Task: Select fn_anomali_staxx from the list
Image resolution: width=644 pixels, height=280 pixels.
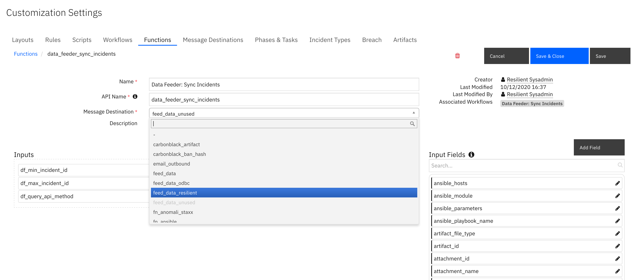Action: [x=284, y=212]
